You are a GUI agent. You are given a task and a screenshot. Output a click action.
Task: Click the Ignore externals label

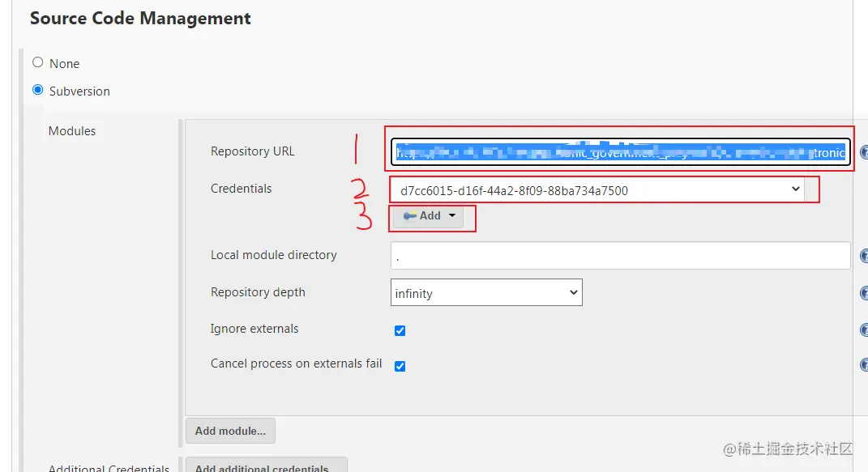click(254, 329)
